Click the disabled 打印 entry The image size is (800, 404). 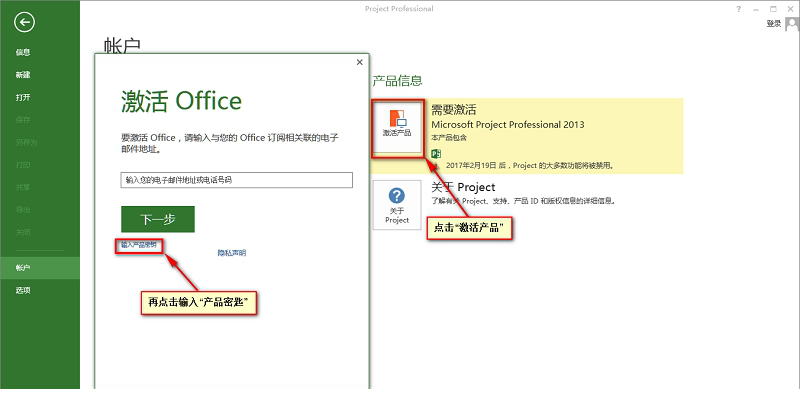22,165
